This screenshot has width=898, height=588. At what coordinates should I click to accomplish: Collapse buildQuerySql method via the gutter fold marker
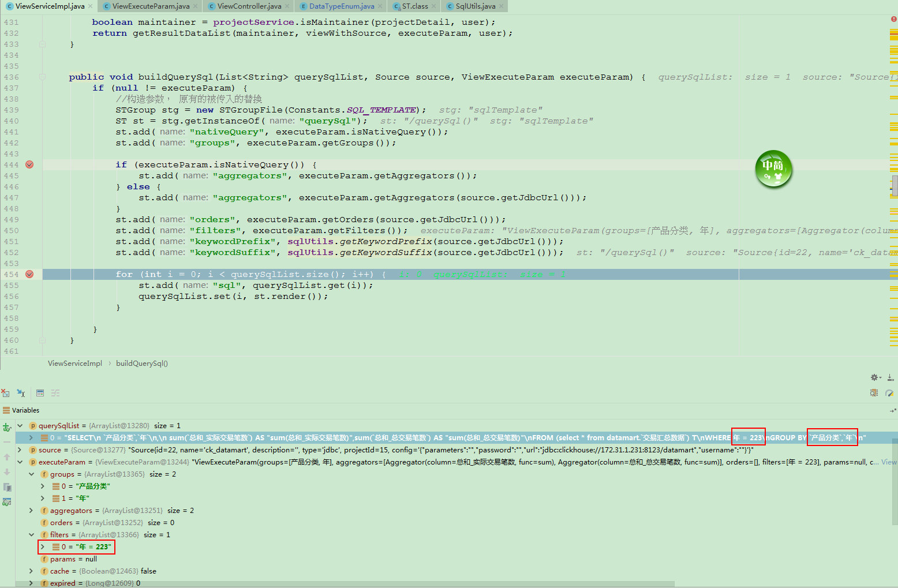41,77
